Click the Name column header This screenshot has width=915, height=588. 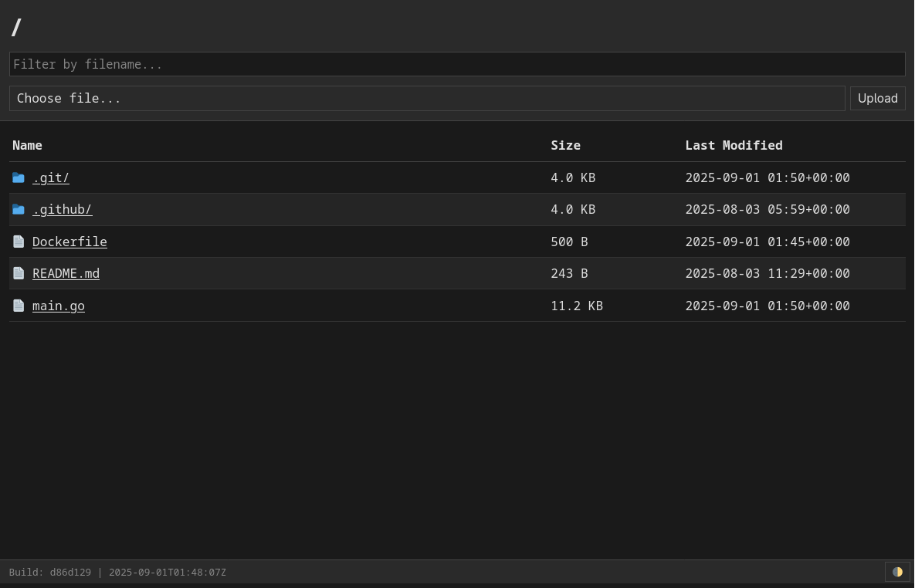pos(28,145)
